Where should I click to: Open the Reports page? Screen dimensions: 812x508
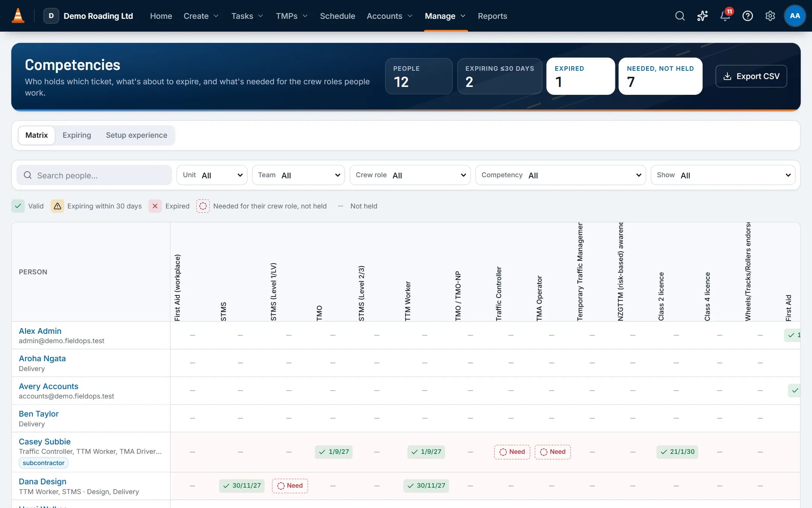click(x=492, y=16)
